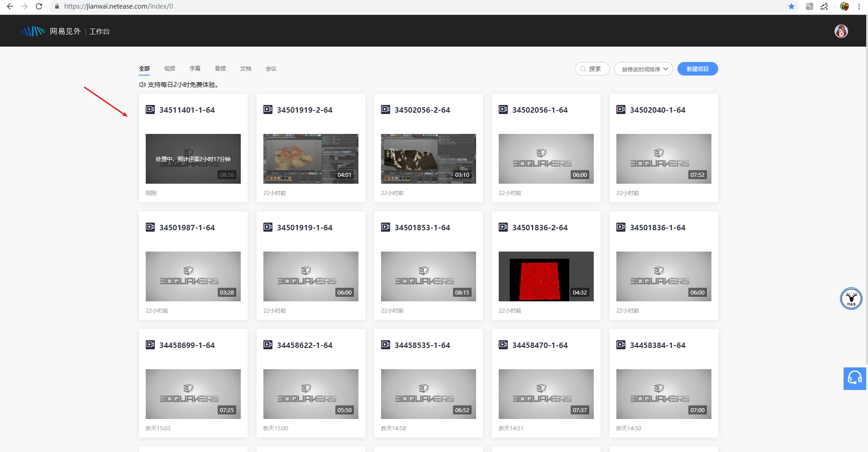Bookmark the page with the star icon
The image size is (868, 452).
tap(791, 6)
